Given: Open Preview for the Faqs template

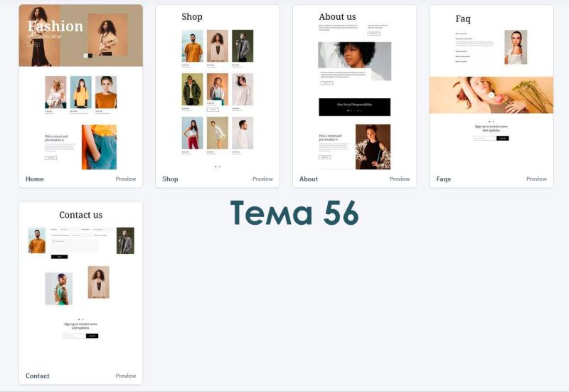Looking at the screenshot, I should tap(536, 179).
